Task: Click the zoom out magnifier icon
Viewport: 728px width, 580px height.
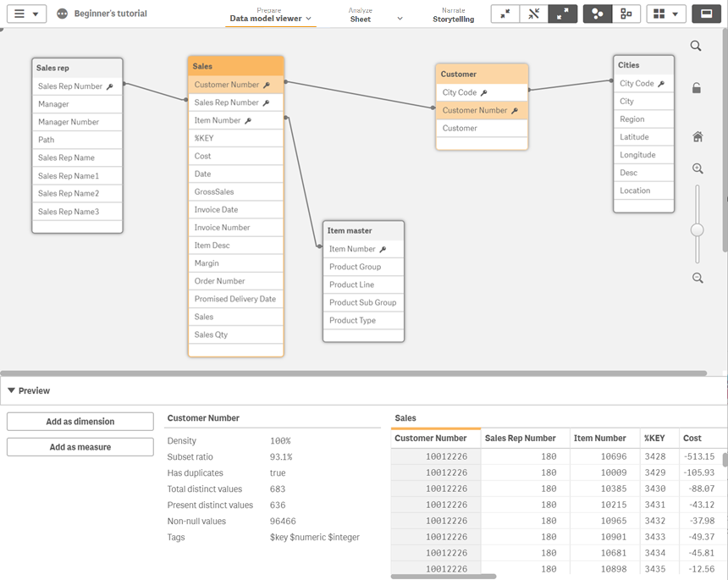Action: tap(697, 278)
